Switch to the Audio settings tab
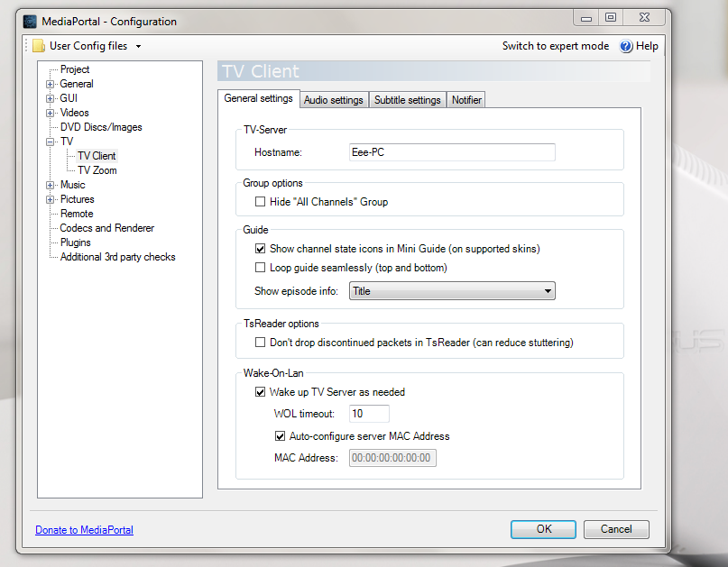This screenshot has width=728, height=567. [x=334, y=100]
